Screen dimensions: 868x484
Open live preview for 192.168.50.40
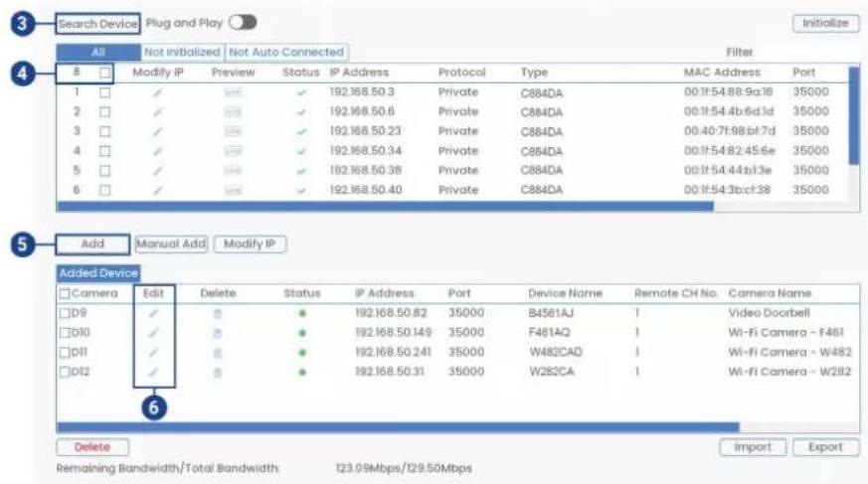(233, 190)
